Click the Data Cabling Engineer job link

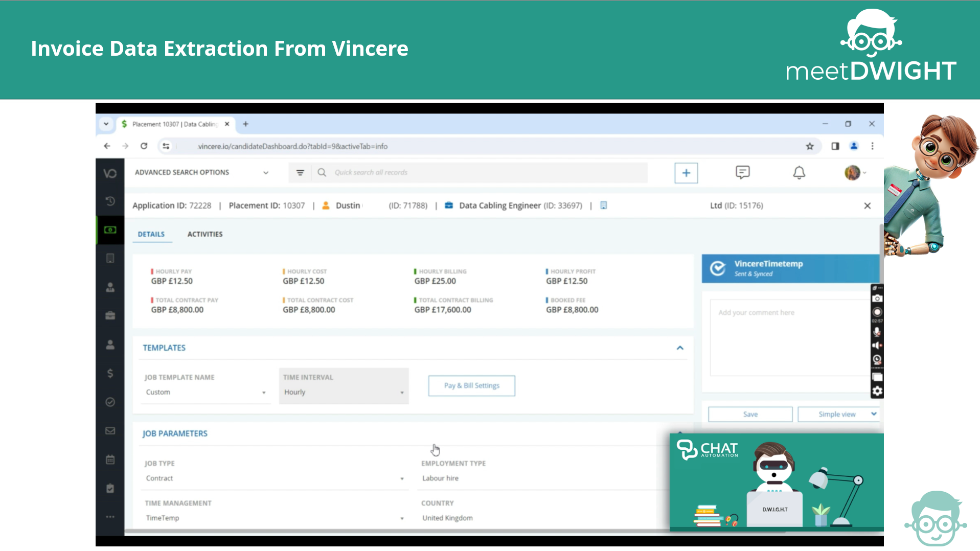click(x=499, y=205)
